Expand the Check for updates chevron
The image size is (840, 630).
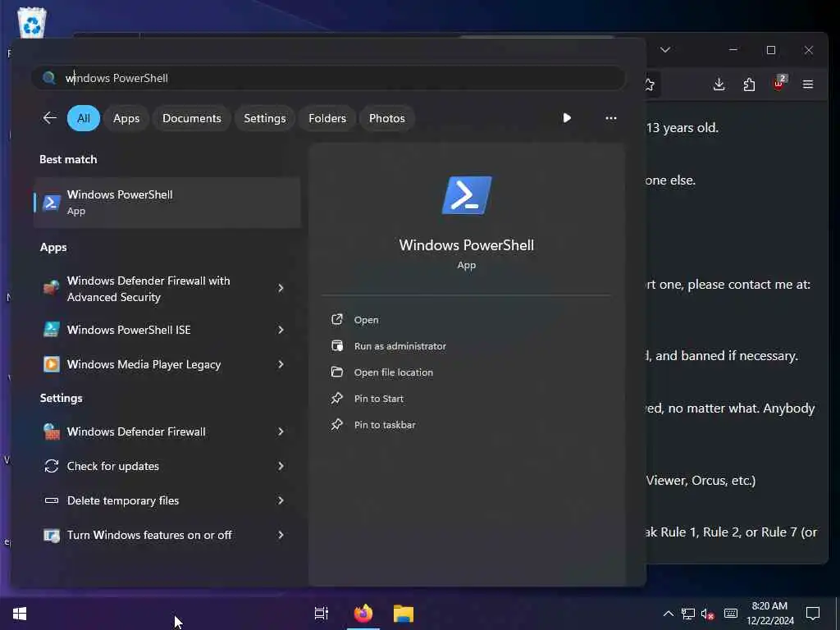point(281,466)
